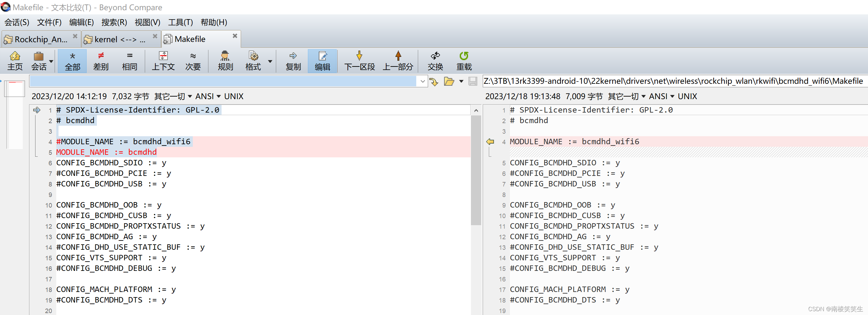Image resolution: width=868 pixels, height=315 pixels.
Task: Toggle the 上下文 context view
Action: coord(163,61)
